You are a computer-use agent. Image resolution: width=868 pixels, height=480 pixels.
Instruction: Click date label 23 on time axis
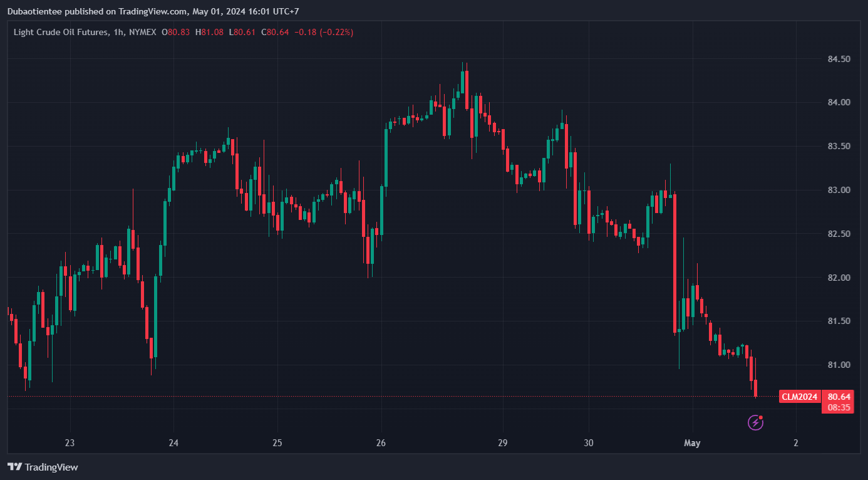point(70,443)
